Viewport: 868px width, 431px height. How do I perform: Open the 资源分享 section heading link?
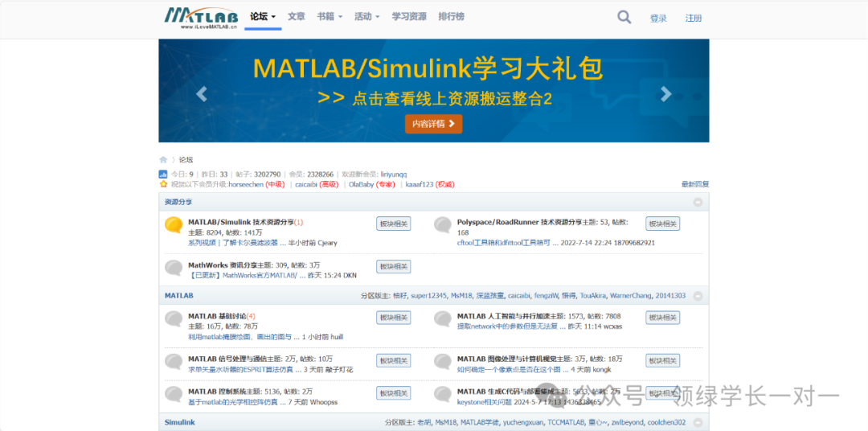[x=178, y=202]
